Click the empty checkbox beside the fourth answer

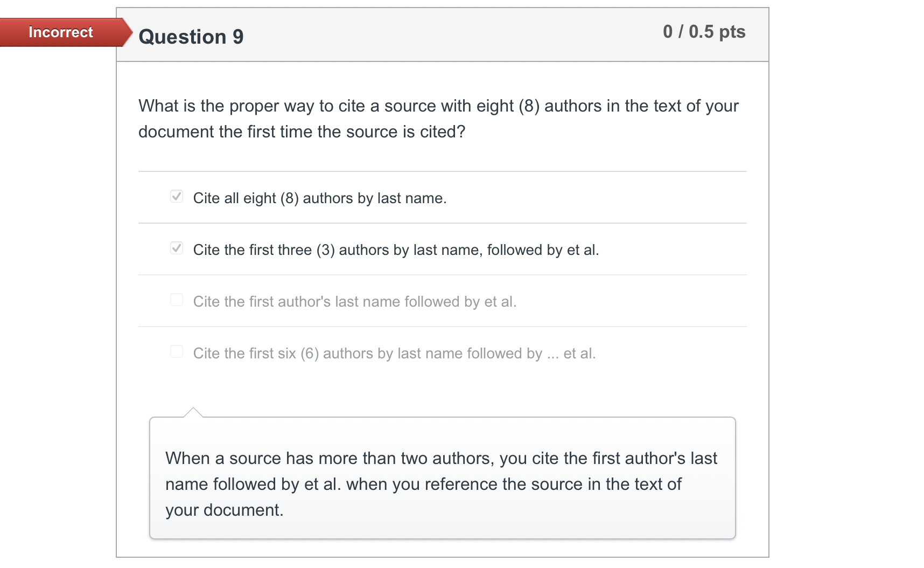point(177,351)
